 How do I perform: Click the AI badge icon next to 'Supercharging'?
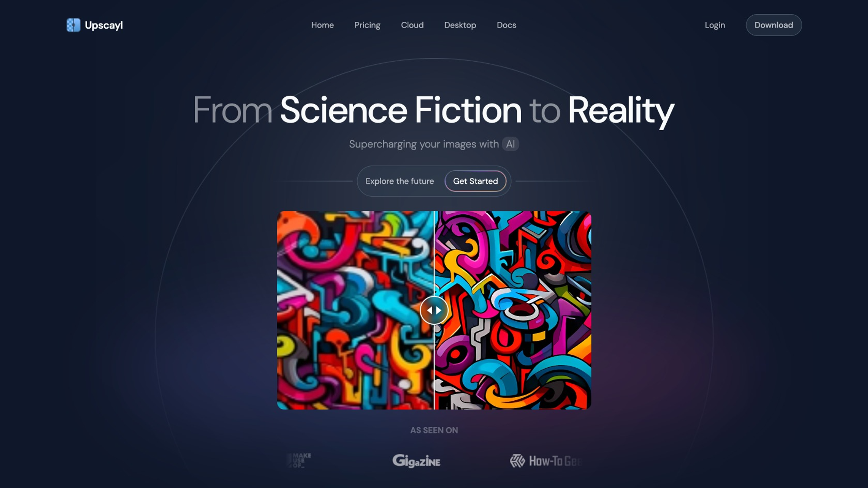click(510, 144)
